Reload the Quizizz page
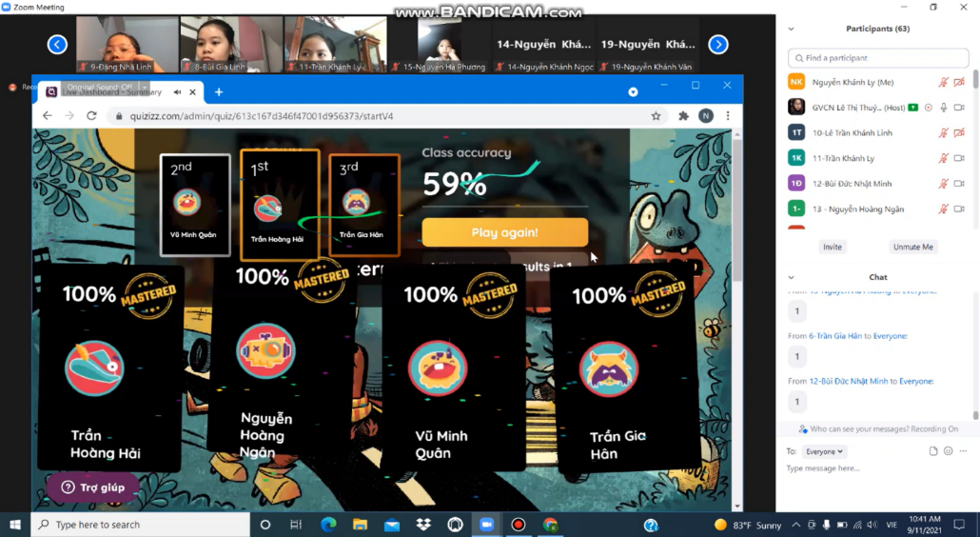 click(92, 115)
